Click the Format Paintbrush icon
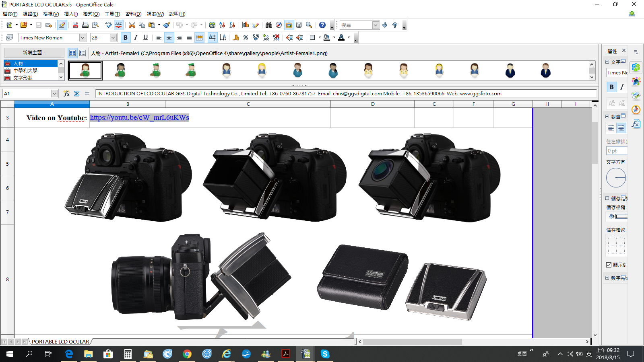 point(167,25)
